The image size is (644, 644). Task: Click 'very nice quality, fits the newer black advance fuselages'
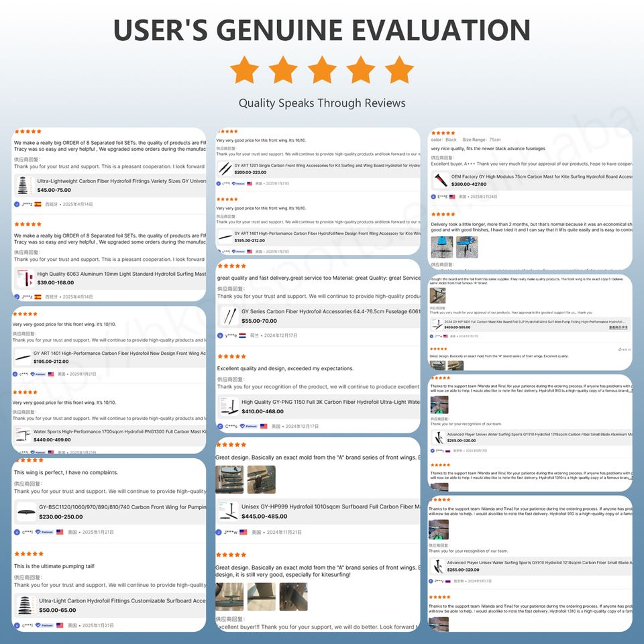488,149
